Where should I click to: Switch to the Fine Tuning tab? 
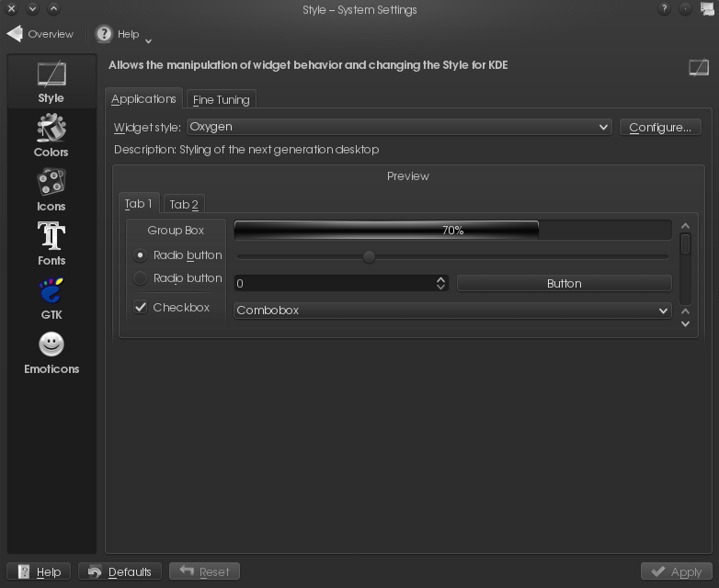pyautogui.click(x=221, y=99)
